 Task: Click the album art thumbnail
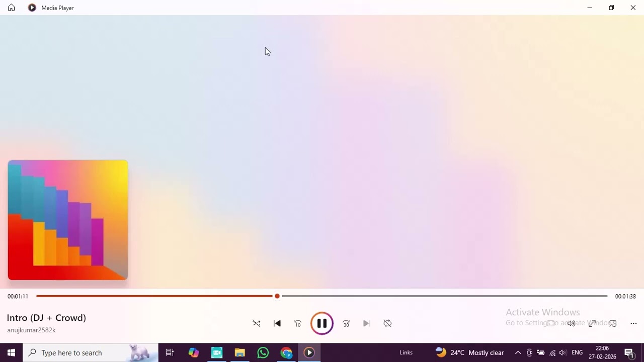tap(68, 220)
